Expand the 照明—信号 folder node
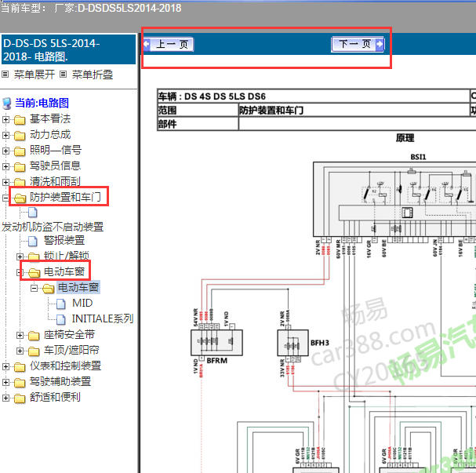 click(x=5, y=151)
